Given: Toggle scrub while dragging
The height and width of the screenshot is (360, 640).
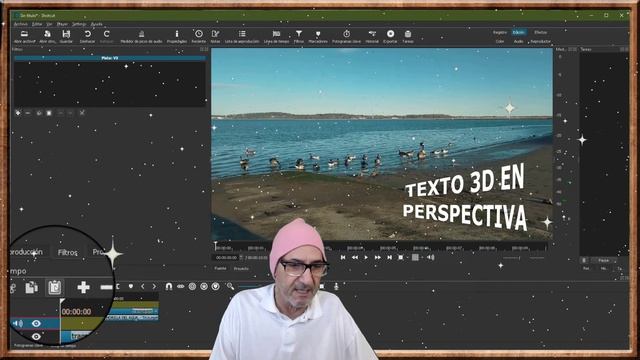Looking at the screenshot, I should tap(180, 287).
